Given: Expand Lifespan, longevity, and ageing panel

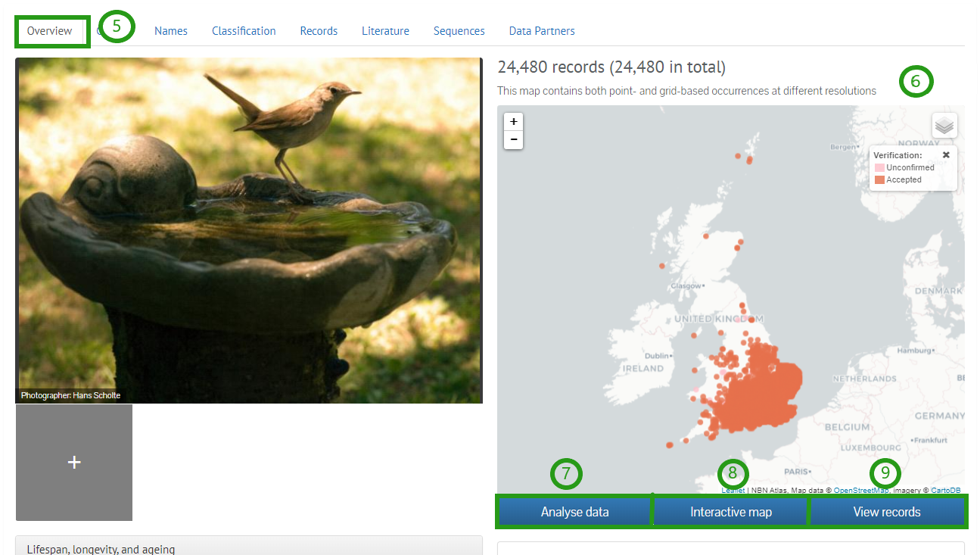Looking at the screenshot, I should click(101, 549).
